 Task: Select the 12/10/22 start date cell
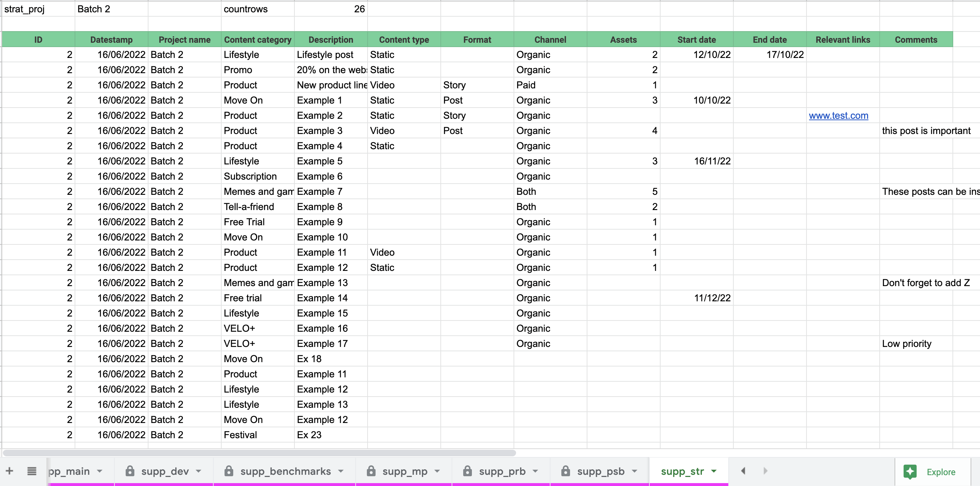[696, 55]
